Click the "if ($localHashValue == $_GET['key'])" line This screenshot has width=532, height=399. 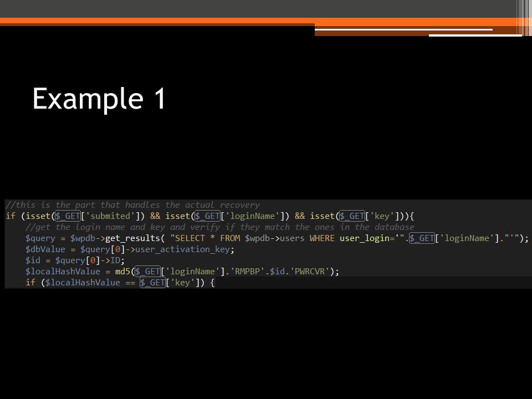(120, 283)
